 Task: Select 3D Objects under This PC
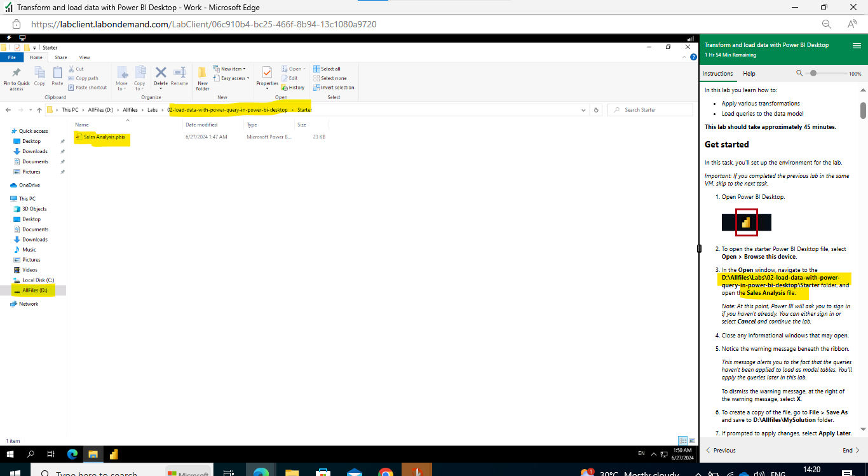click(x=34, y=209)
